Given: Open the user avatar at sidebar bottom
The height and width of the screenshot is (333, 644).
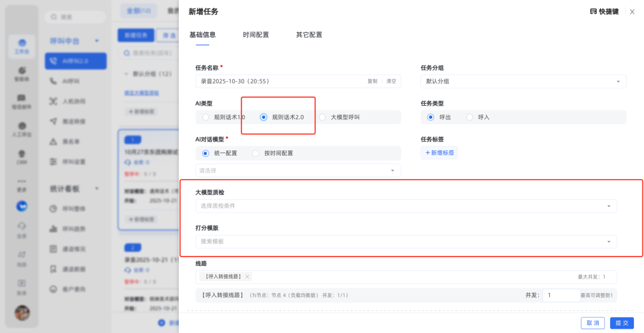Looking at the screenshot, I should 22,312.
